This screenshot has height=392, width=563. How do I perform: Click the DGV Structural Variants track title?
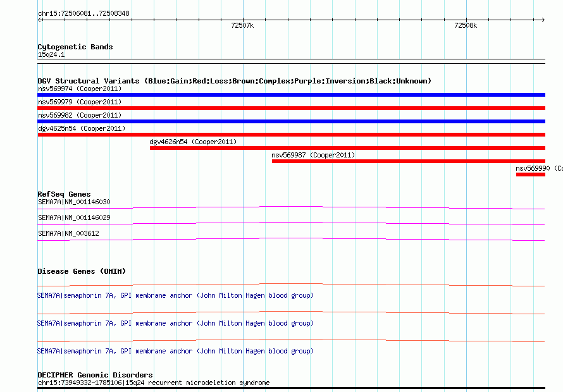tap(234, 81)
